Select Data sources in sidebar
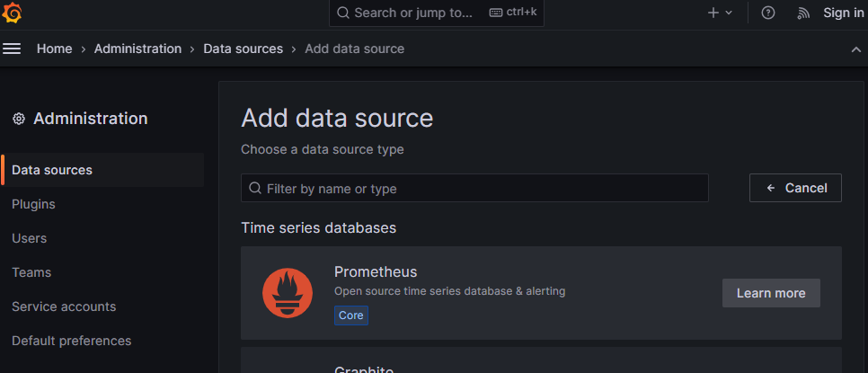 102,170
